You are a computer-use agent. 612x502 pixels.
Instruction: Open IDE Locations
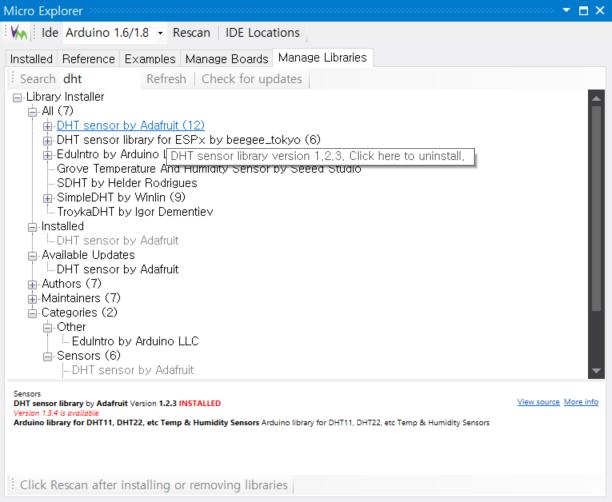point(262,33)
